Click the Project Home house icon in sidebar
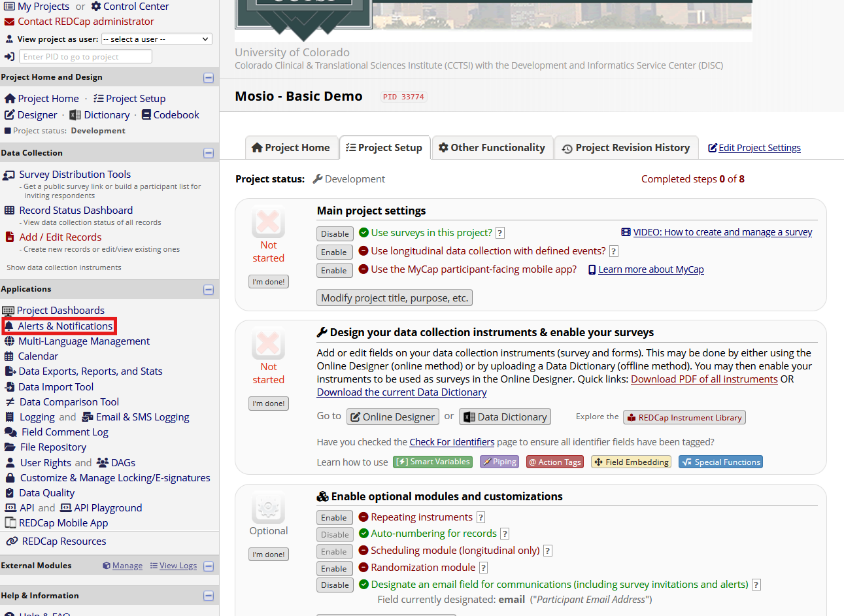844x616 pixels. pos(10,99)
